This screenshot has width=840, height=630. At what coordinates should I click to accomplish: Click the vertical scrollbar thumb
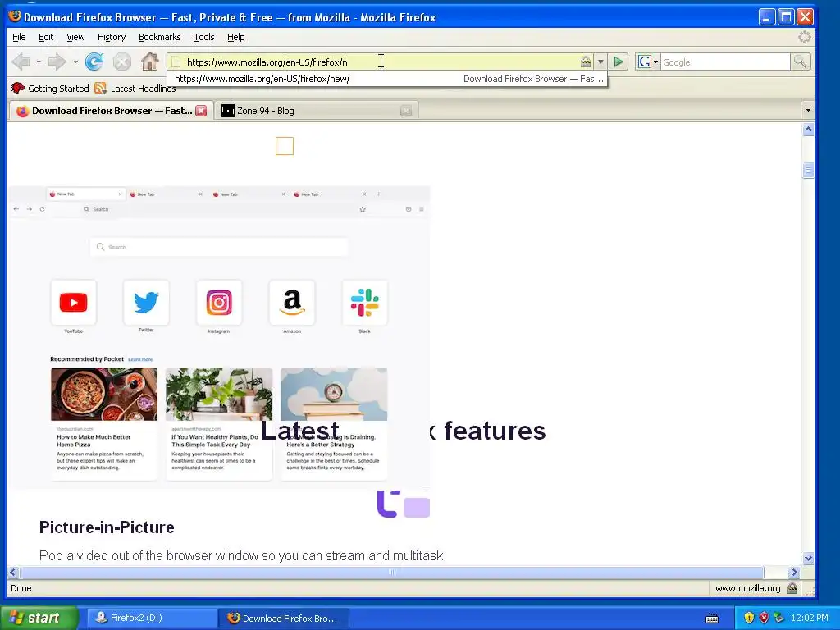pyautogui.click(x=808, y=171)
